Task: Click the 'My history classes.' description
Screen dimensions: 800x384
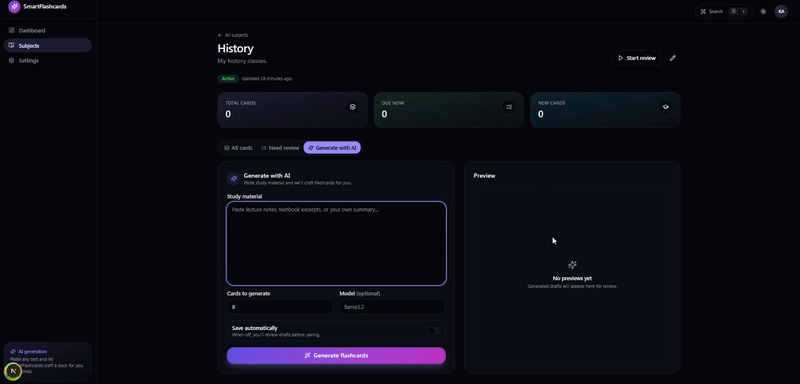Action: point(242,61)
